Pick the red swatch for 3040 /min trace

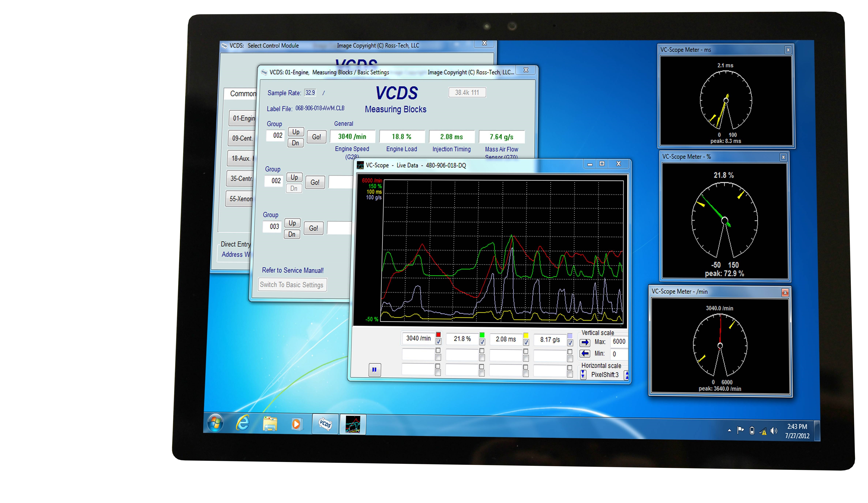coord(438,334)
